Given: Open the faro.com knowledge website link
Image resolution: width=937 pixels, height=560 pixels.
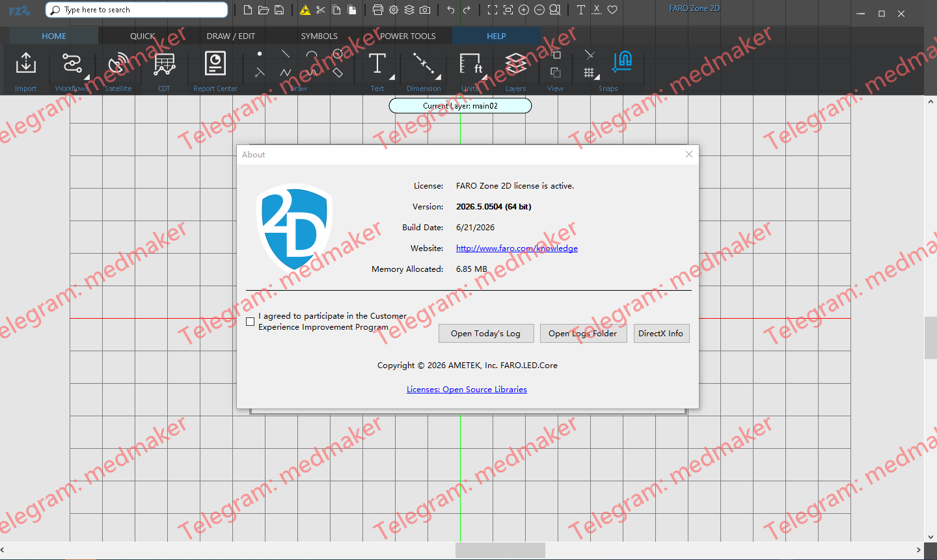Looking at the screenshot, I should pos(517,248).
